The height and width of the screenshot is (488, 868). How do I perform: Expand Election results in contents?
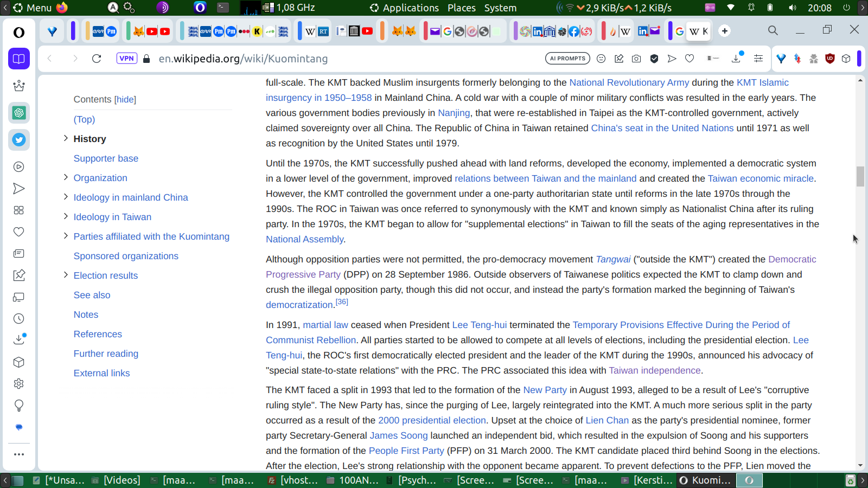66,275
